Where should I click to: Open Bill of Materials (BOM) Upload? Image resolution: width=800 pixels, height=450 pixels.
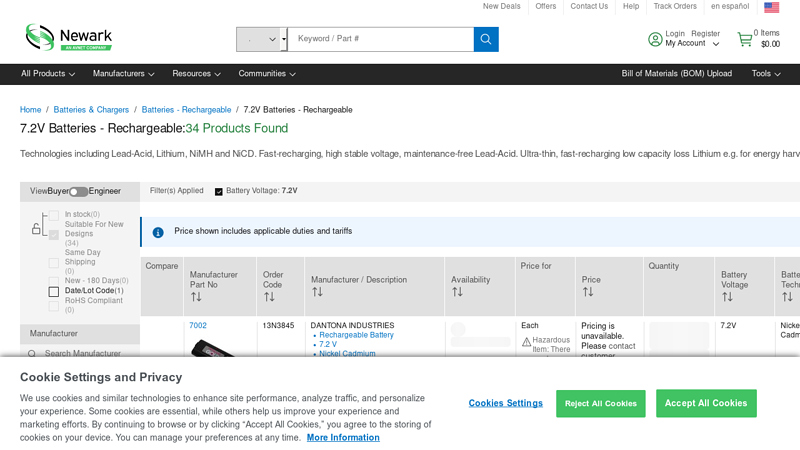677,74
